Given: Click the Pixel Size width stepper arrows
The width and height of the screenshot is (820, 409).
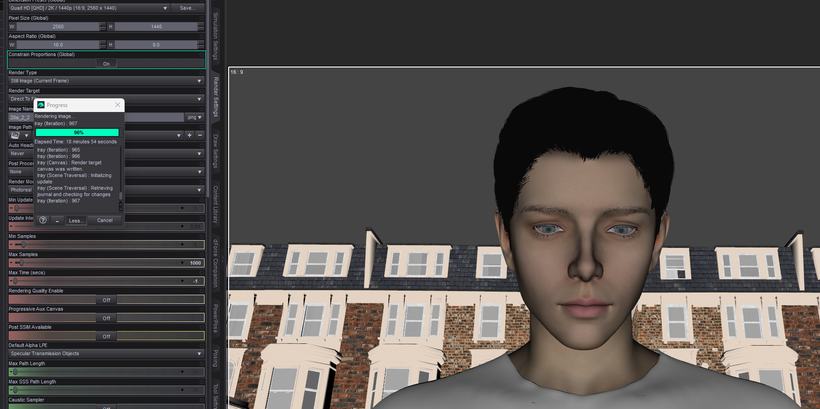Looking at the screenshot, I should coord(102,27).
